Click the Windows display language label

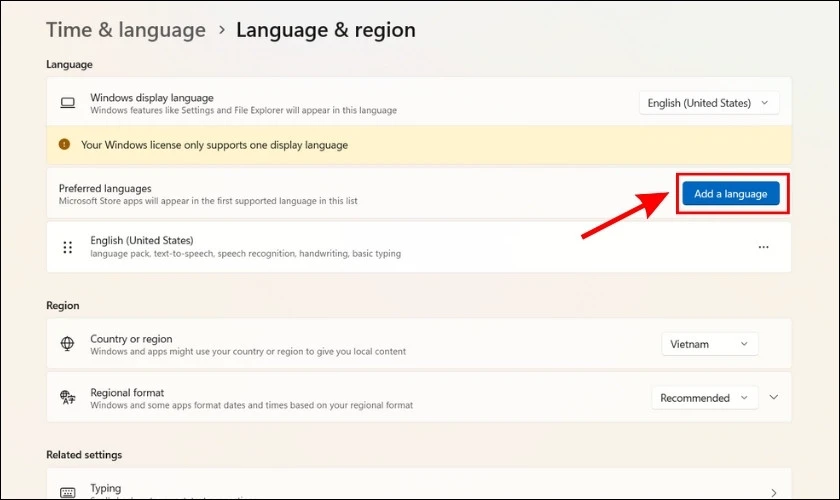pyautogui.click(x=152, y=98)
